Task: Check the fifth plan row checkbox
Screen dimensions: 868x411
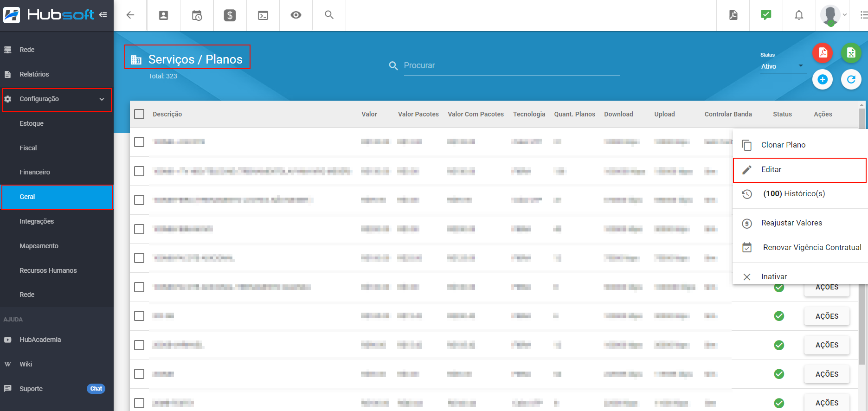Action: (139, 258)
